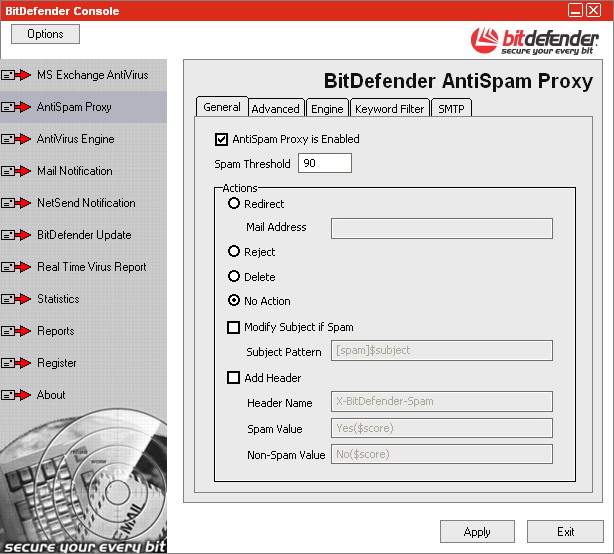
Task: Click the arrow icon beside Register
Action: [x=16, y=363]
